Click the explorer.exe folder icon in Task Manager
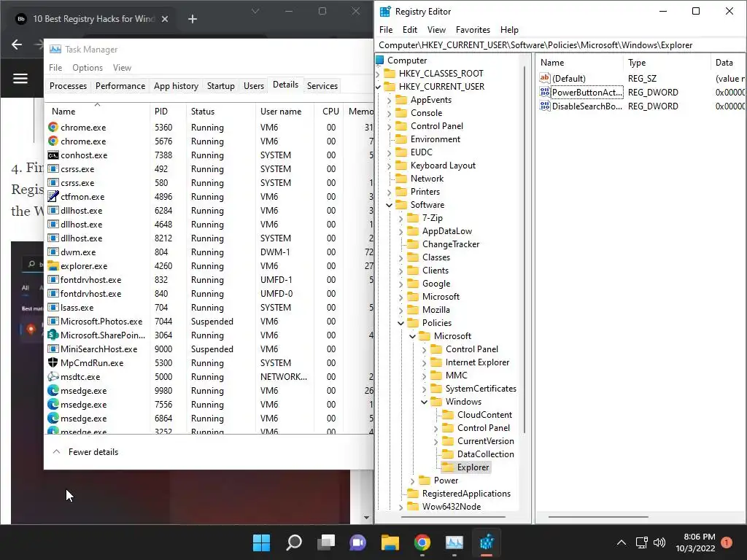The height and width of the screenshot is (560, 747). click(53, 265)
